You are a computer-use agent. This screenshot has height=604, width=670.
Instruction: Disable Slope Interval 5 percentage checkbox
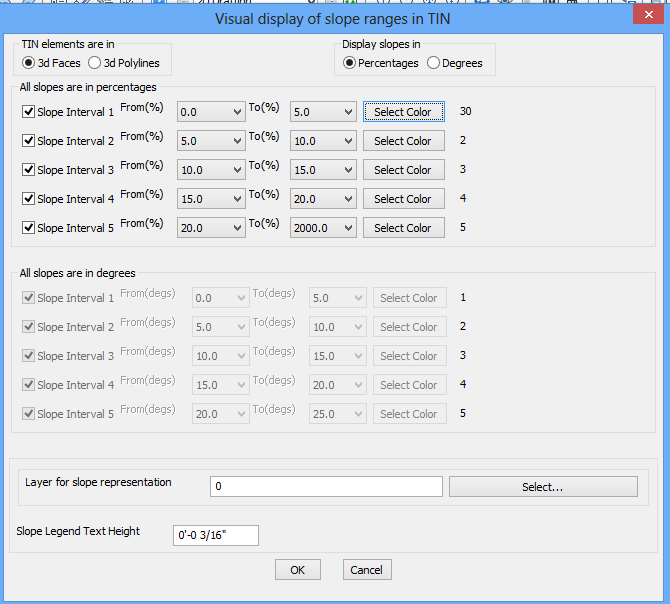28,228
